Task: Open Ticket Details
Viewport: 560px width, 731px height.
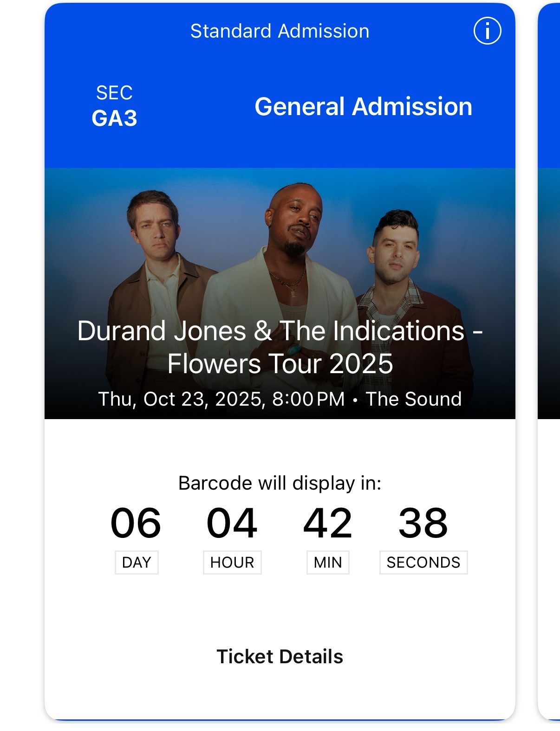Action: (280, 656)
